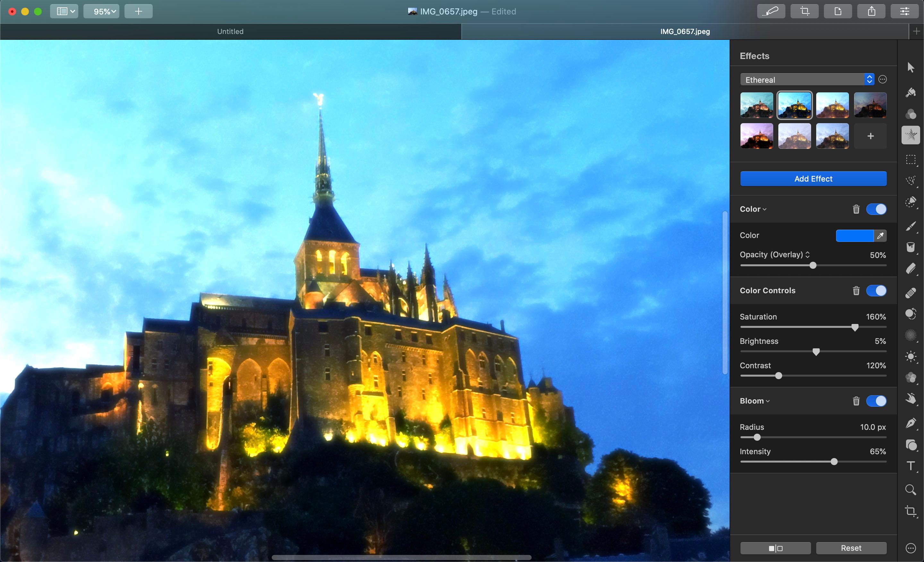The width and height of the screenshot is (924, 562).
Task: Select the Soften dotted-circle tool
Action: click(x=911, y=335)
